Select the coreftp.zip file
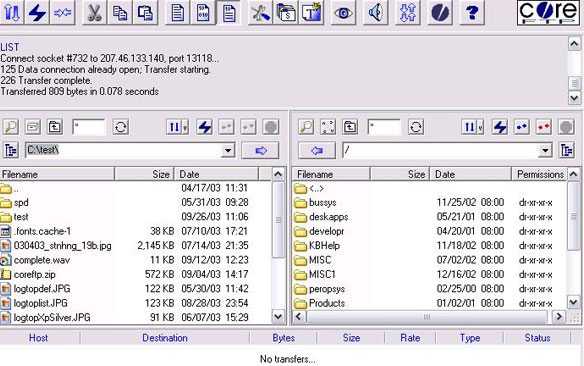The width and height of the screenshot is (584, 366). [x=35, y=274]
